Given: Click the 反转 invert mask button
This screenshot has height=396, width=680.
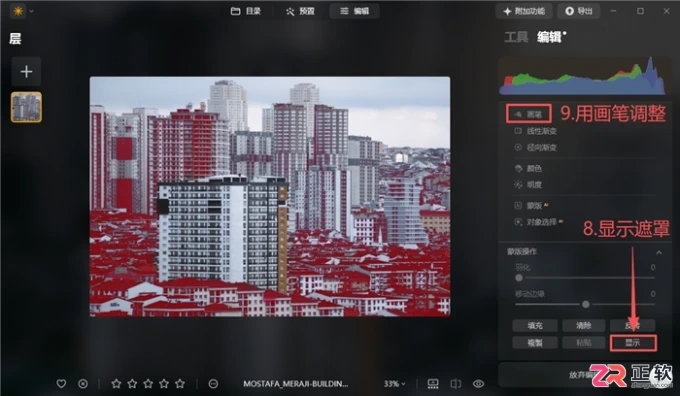Looking at the screenshot, I should coord(632,326).
